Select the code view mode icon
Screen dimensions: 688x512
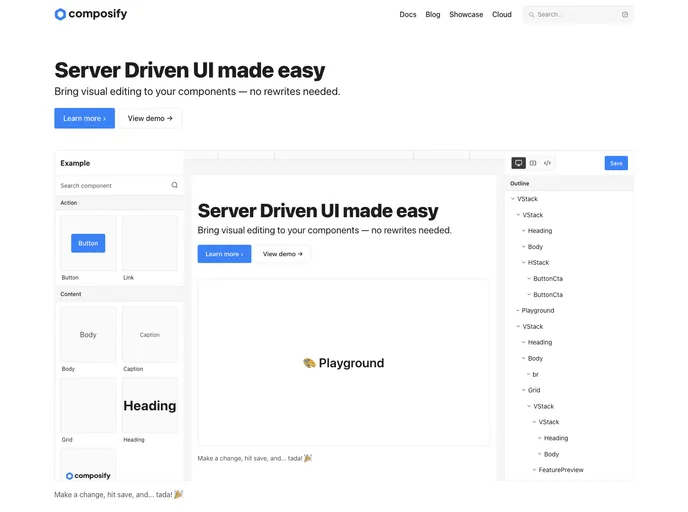pos(547,163)
